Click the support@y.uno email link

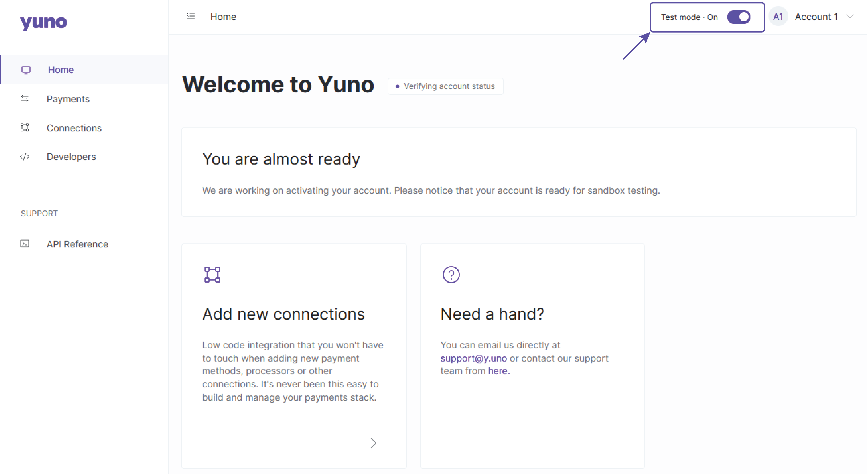(473, 358)
